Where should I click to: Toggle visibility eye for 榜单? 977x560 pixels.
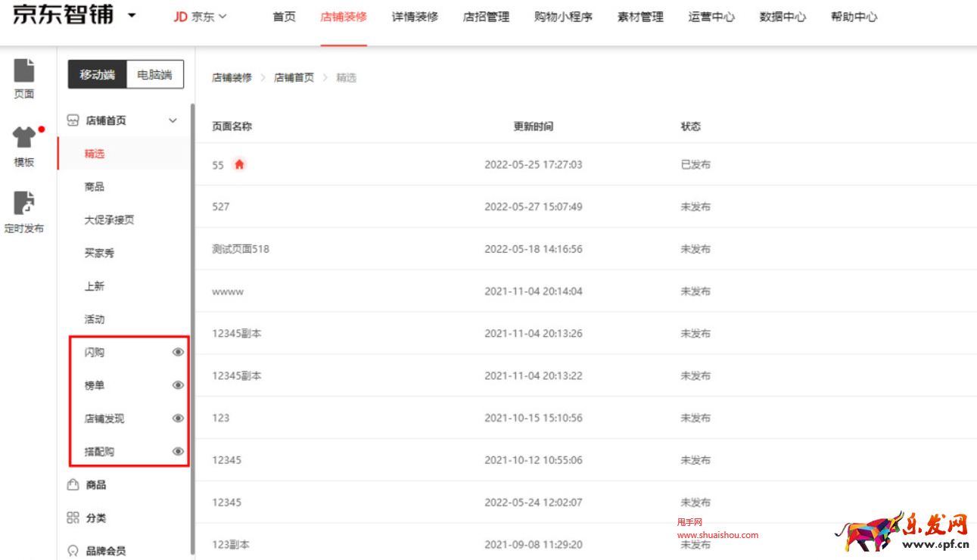tap(179, 385)
